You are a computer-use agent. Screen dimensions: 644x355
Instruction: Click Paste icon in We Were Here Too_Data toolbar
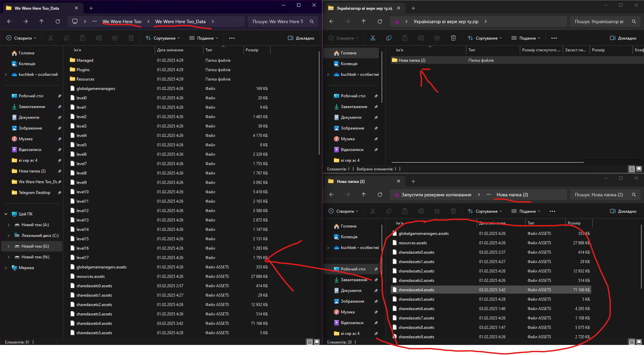[83, 38]
